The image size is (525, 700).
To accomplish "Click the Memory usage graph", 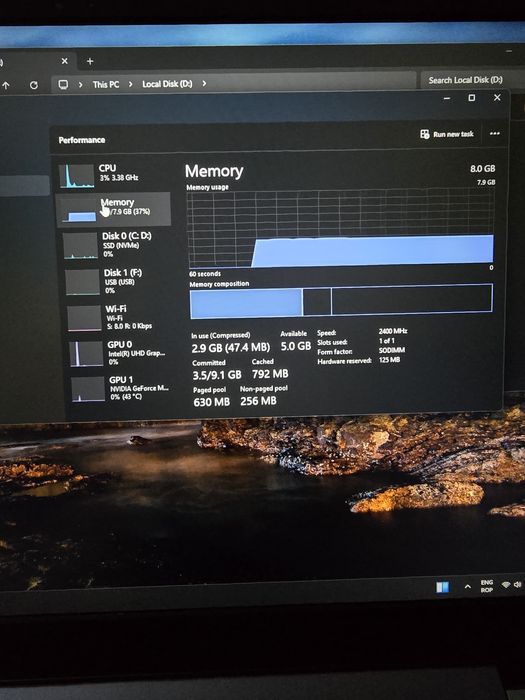I will point(341,229).
